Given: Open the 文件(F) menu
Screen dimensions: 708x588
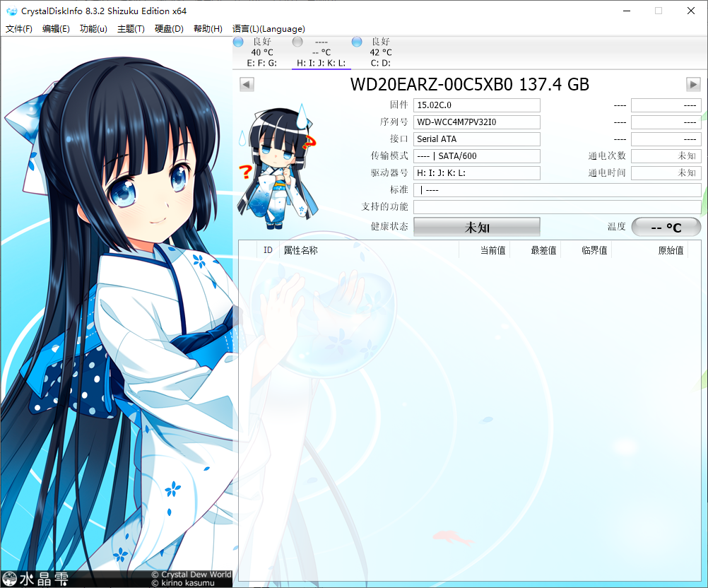Looking at the screenshot, I should pos(19,29).
